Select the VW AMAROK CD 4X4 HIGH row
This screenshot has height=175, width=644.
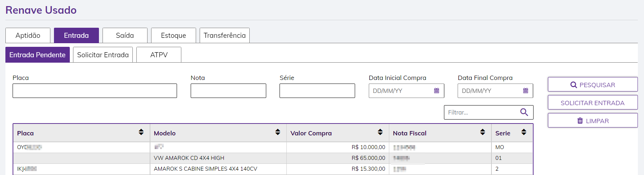point(189,158)
